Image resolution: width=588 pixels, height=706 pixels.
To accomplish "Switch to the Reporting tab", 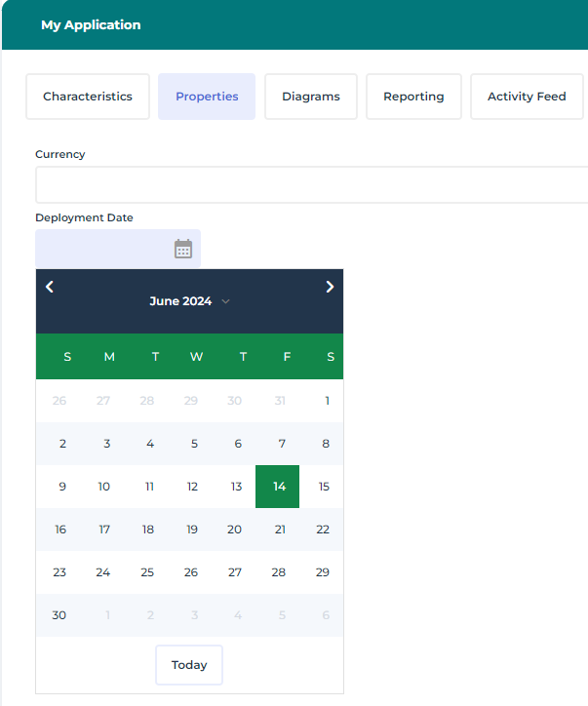I will [x=413, y=97].
